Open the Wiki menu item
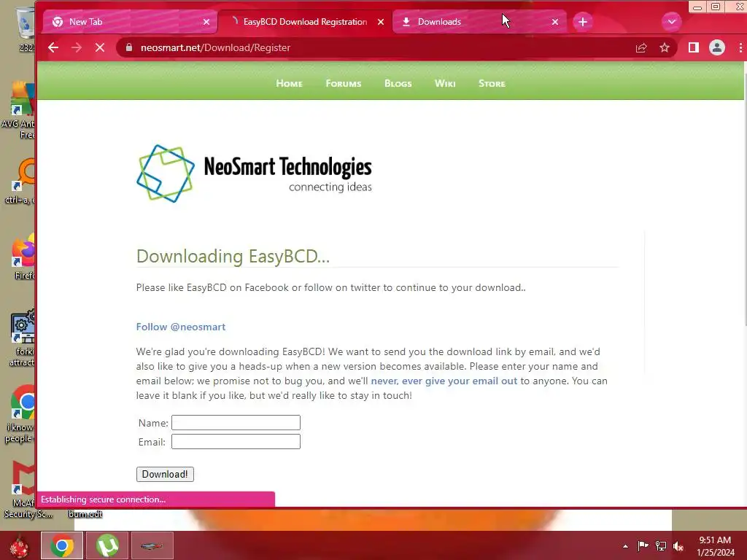 (x=445, y=83)
